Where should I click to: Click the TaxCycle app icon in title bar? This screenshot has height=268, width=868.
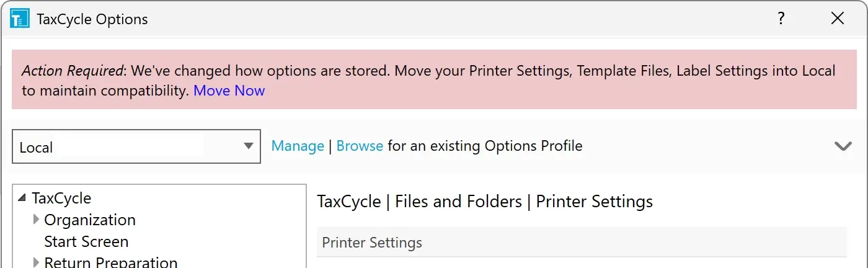20,19
